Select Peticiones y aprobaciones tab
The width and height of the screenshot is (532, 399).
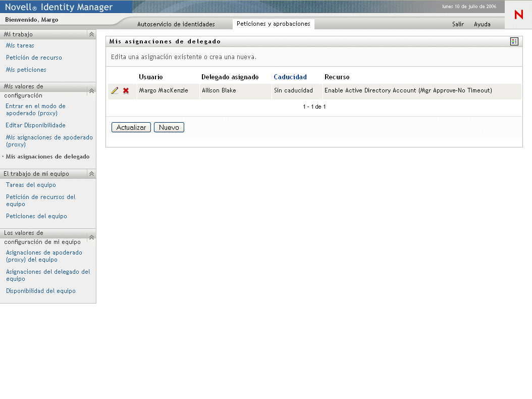[x=274, y=24]
